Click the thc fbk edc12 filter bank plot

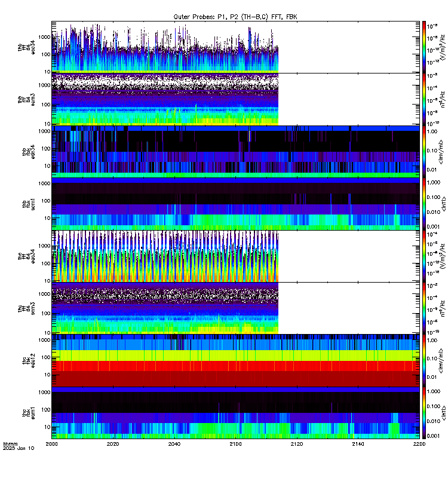pos(235,361)
